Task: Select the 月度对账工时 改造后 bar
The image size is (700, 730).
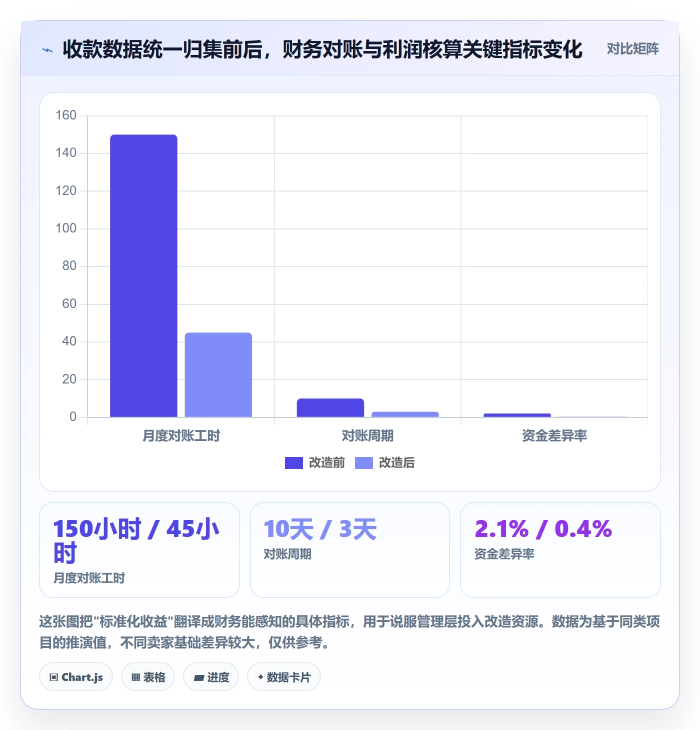Action: point(218,374)
